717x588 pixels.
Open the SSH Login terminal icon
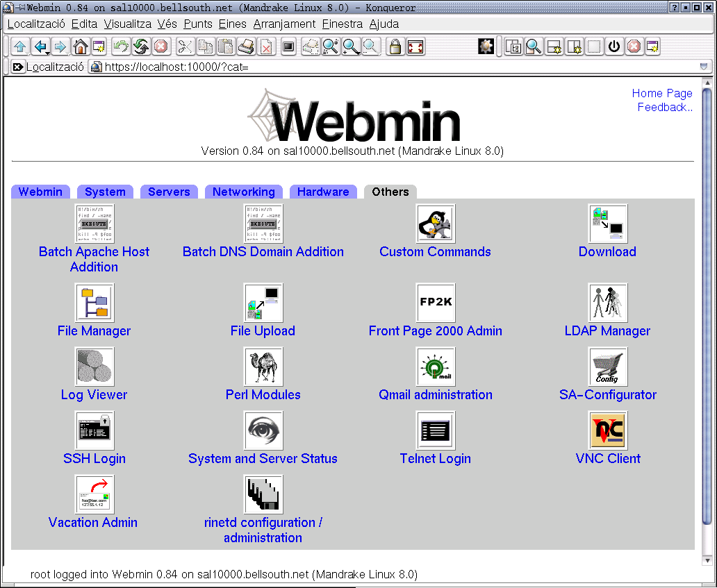[94, 430]
